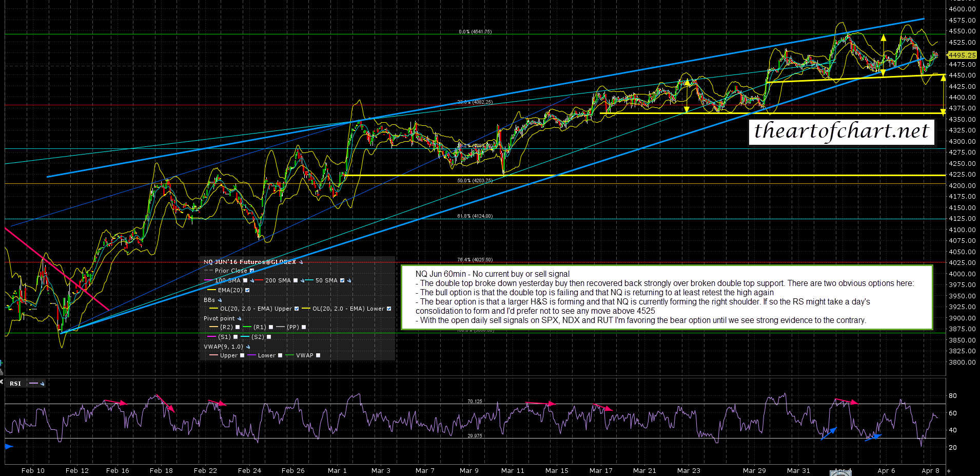Uncheck the Prior Close checkbox
980x476 pixels.
[x=251, y=271]
